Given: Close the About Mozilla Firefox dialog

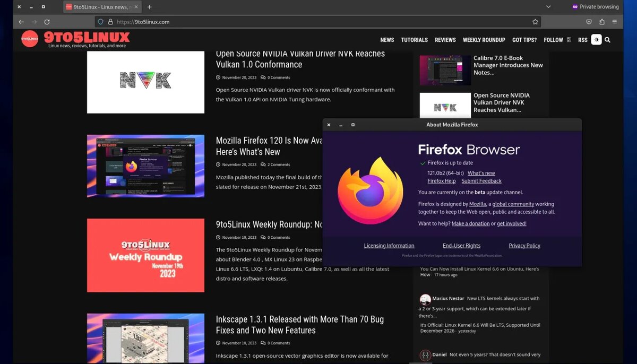Looking at the screenshot, I should [329, 125].
